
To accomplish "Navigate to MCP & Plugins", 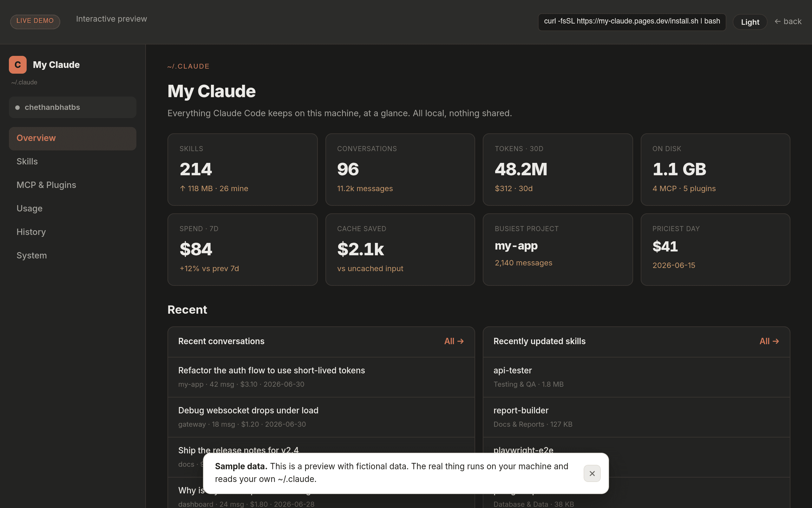I will point(72,185).
